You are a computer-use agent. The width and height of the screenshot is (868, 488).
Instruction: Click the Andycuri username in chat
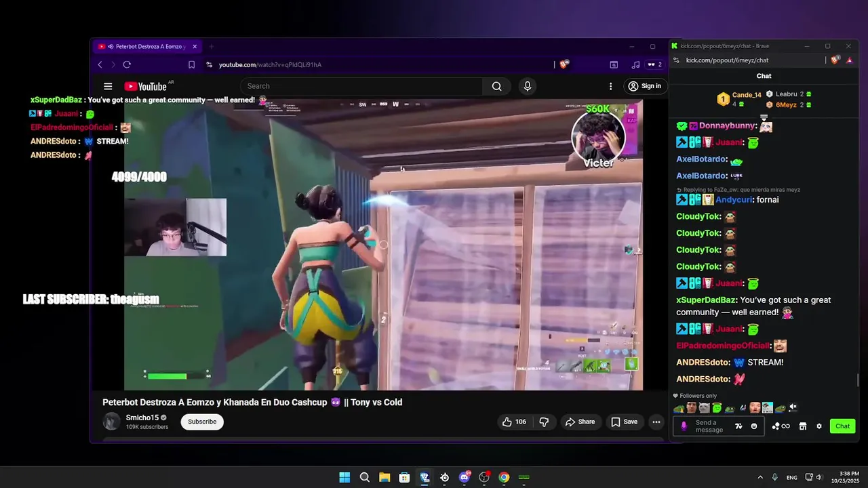click(x=733, y=200)
